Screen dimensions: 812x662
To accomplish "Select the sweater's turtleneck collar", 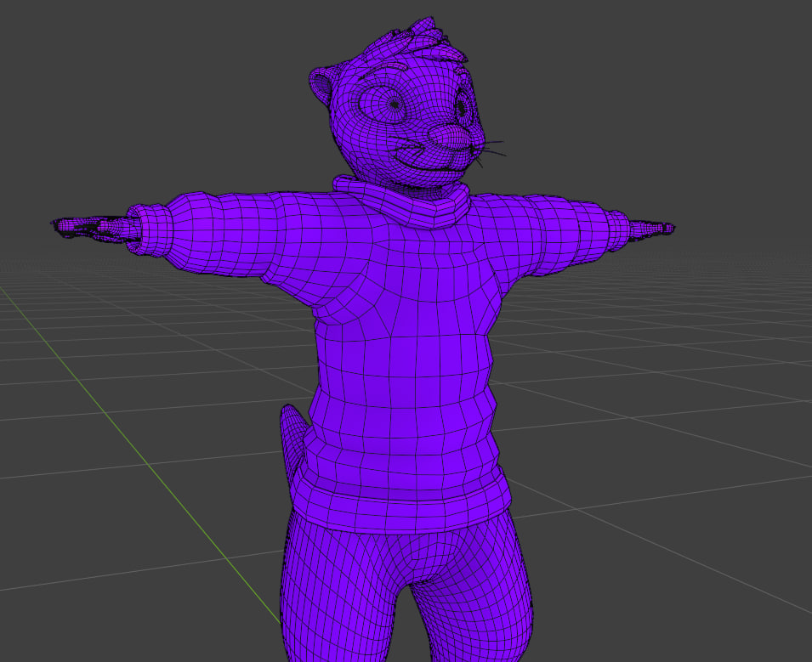I will click(x=401, y=202).
